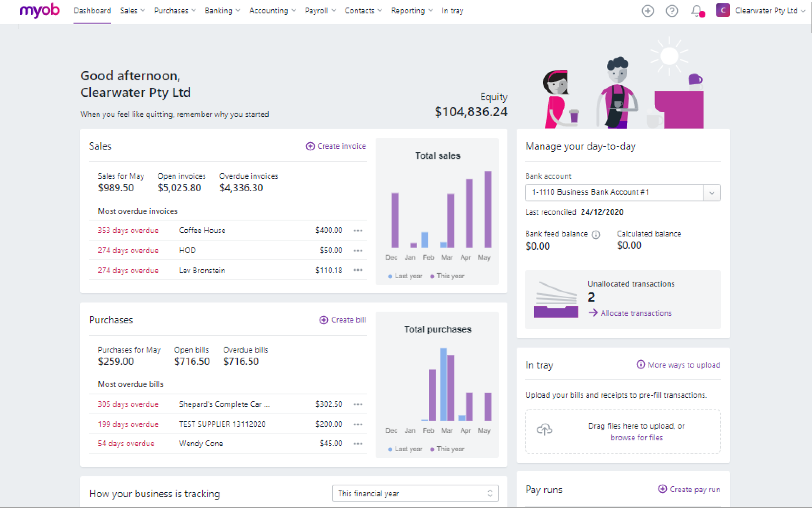Open the help question mark icon
This screenshot has width=812, height=508.
point(672,11)
